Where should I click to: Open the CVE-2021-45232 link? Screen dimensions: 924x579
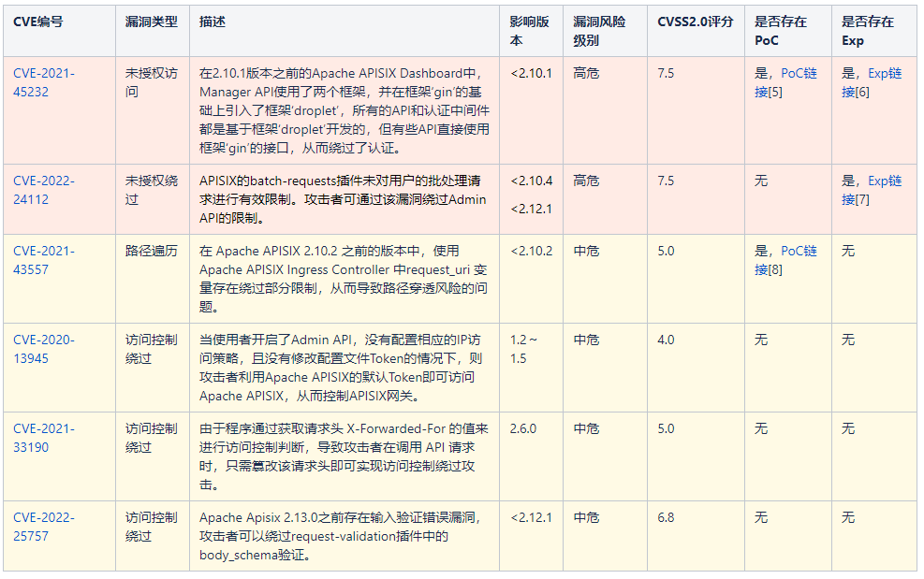[x=44, y=82]
